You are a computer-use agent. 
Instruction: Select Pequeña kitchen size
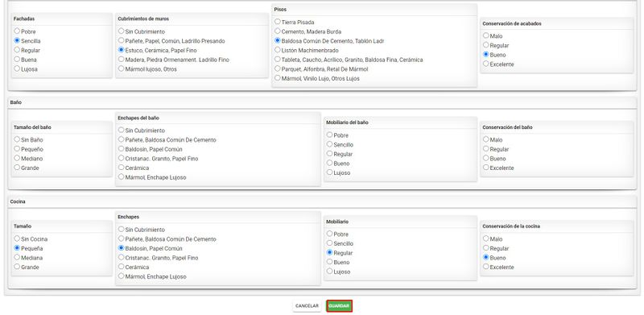point(17,248)
